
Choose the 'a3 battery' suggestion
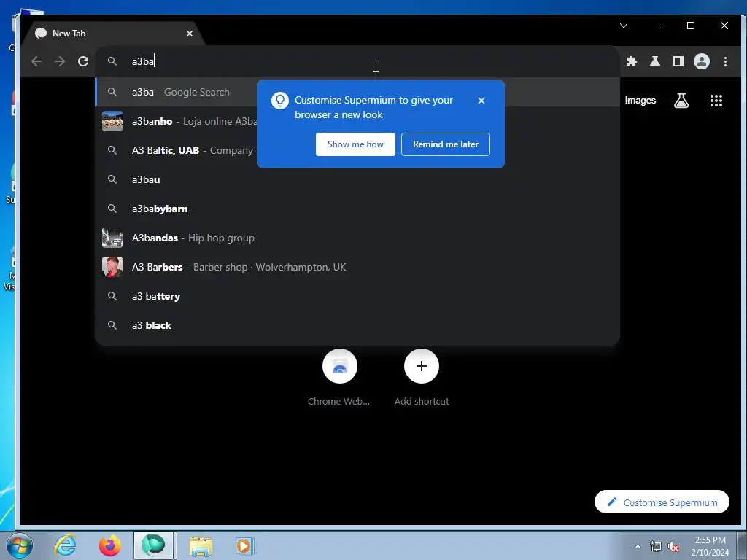(357, 296)
